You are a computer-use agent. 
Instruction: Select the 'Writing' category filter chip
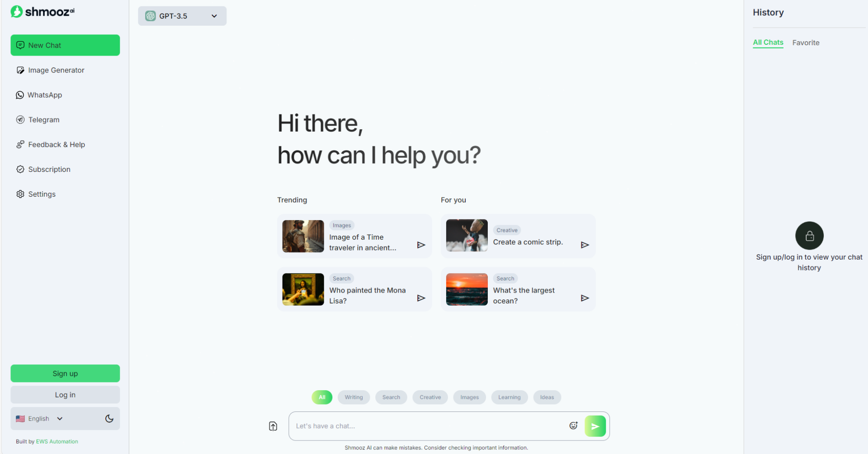point(354,397)
